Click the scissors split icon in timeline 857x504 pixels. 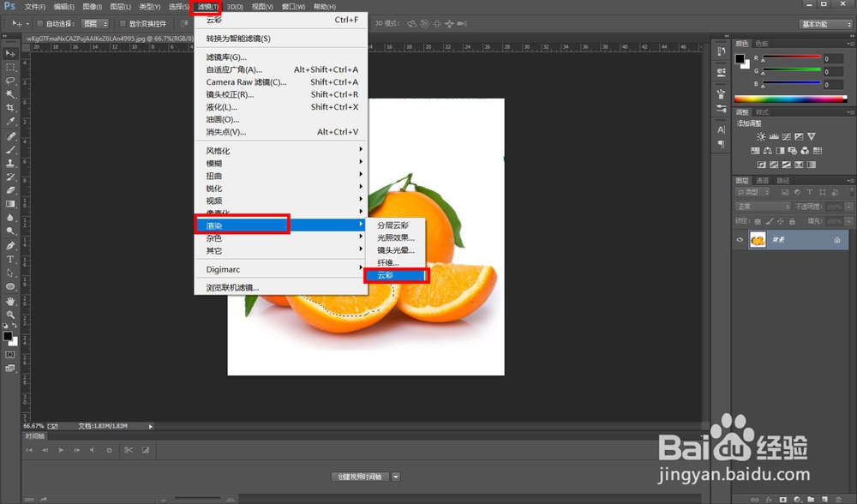(x=129, y=450)
